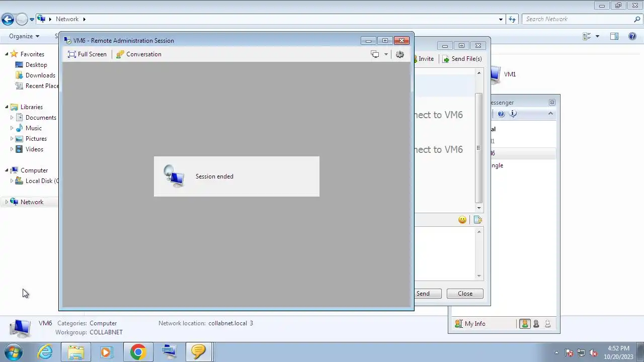Click the Search Network field
644x362 pixels.
coord(579,19)
